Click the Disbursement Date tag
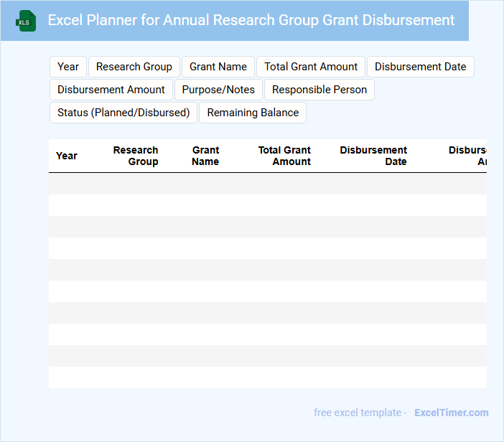The image size is (504, 442). 420,67
